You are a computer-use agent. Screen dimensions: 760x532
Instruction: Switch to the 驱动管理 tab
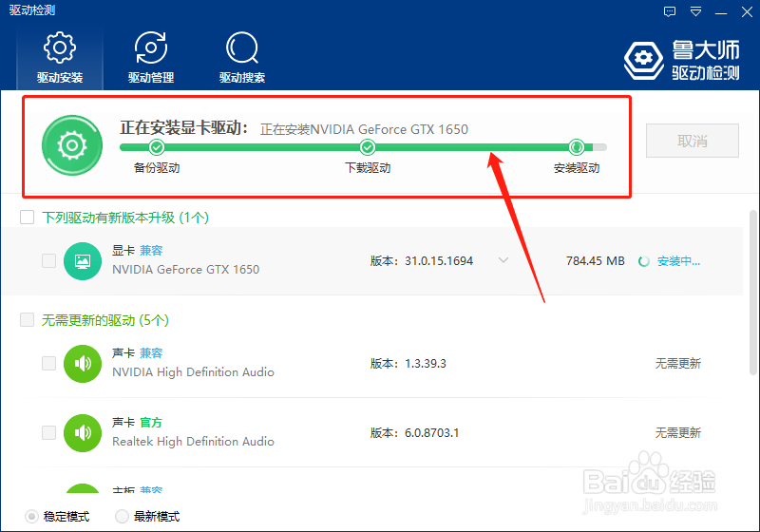point(151,58)
